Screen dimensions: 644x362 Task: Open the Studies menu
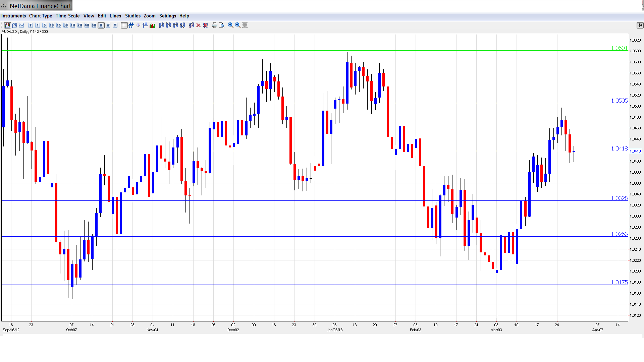(x=132, y=16)
